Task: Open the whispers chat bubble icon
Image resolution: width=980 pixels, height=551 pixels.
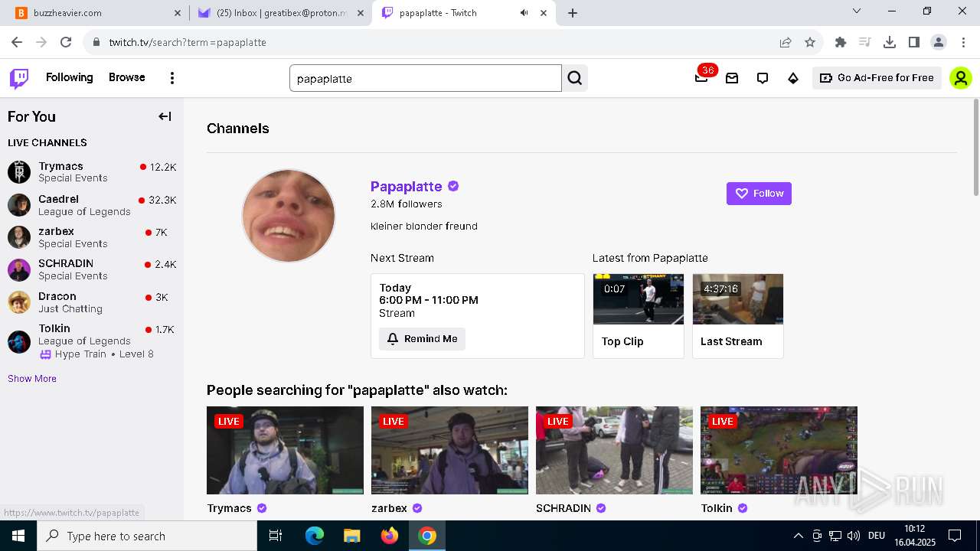Action: (x=763, y=78)
